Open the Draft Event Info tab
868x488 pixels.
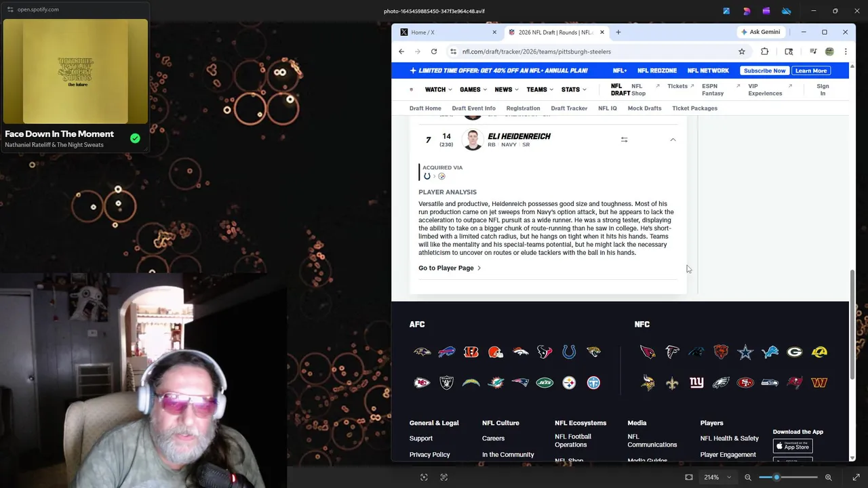click(473, 108)
